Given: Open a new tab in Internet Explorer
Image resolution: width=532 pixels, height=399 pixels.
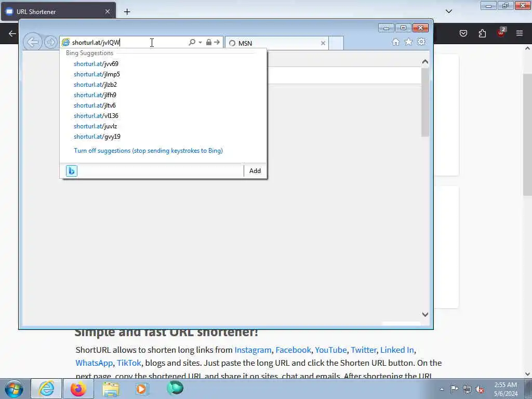Looking at the screenshot, I should (336, 43).
